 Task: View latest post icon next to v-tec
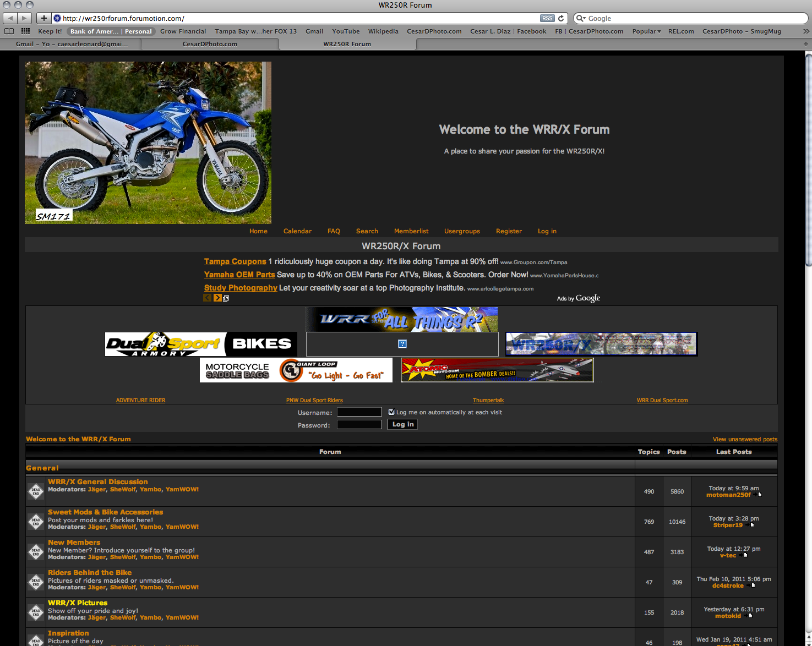744,555
